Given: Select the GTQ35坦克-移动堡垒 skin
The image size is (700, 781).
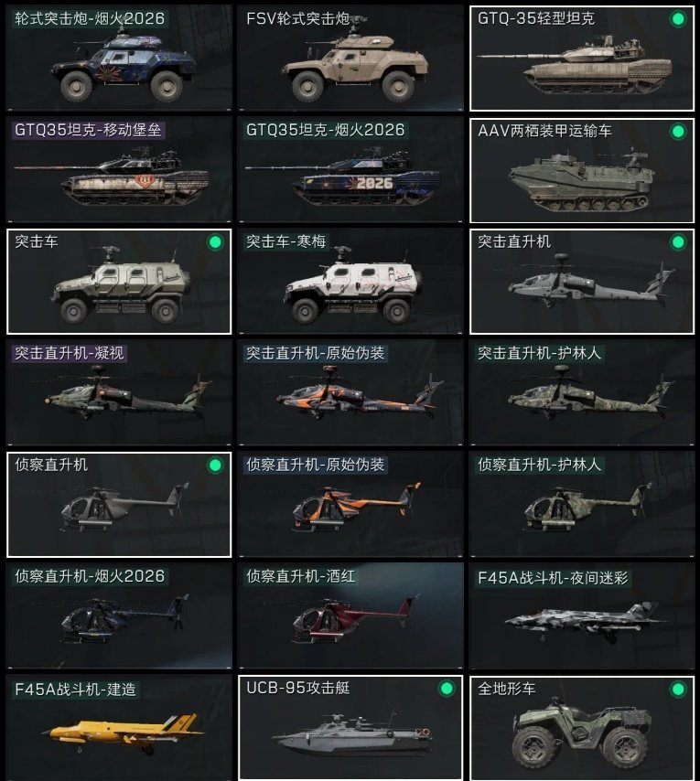Looking at the screenshot, I should pos(119,169).
